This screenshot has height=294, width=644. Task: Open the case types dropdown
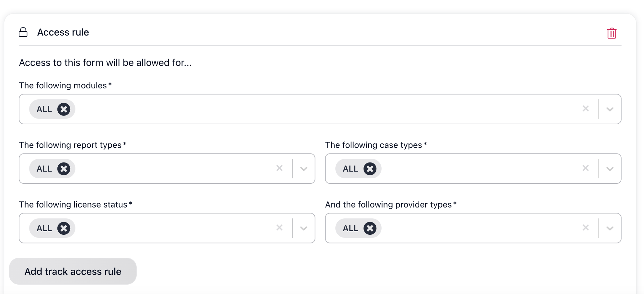pyautogui.click(x=609, y=169)
